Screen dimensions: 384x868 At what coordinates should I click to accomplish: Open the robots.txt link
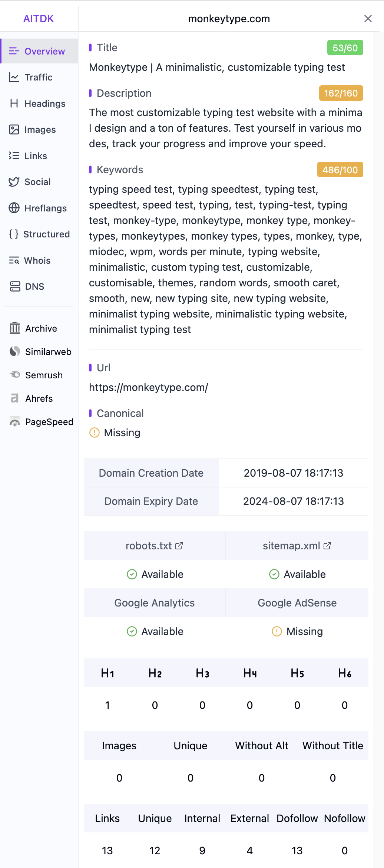coord(154,546)
